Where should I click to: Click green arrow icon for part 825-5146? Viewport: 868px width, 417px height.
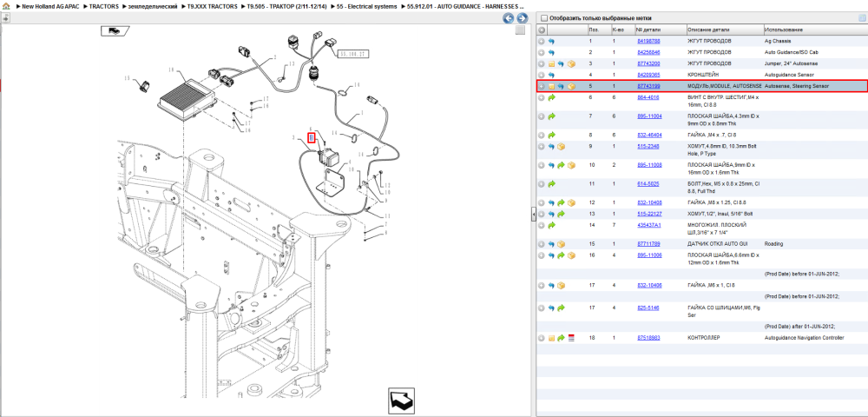point(562,308)
